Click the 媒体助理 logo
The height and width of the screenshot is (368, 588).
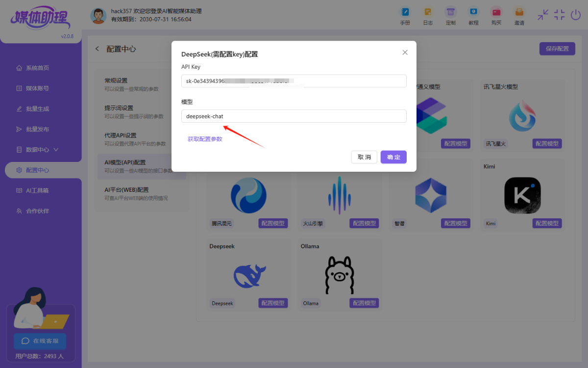40,19
